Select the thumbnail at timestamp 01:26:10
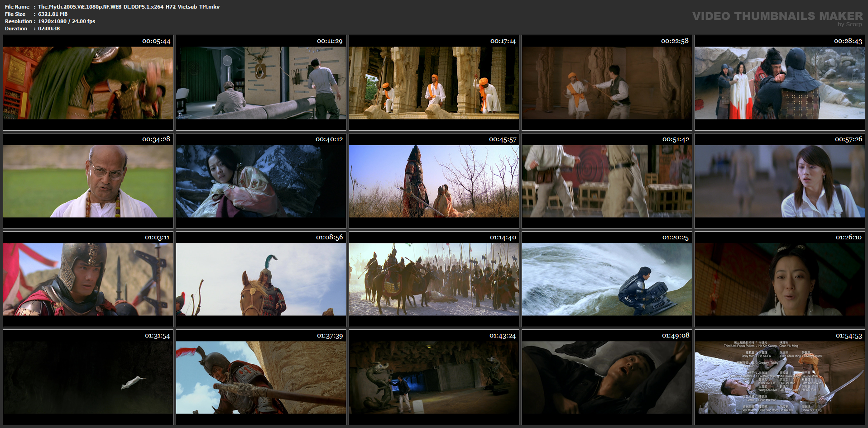Viewport: 868px width, 428px height. coord(780,279)
